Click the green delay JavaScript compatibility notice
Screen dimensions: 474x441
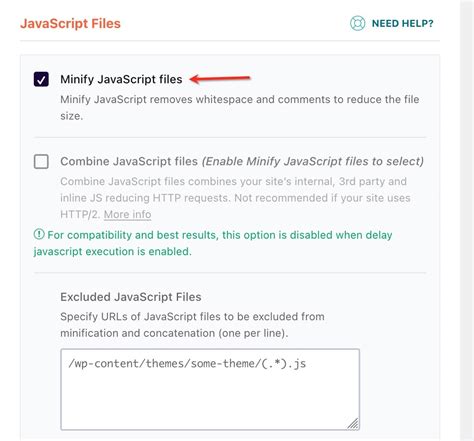213,243
